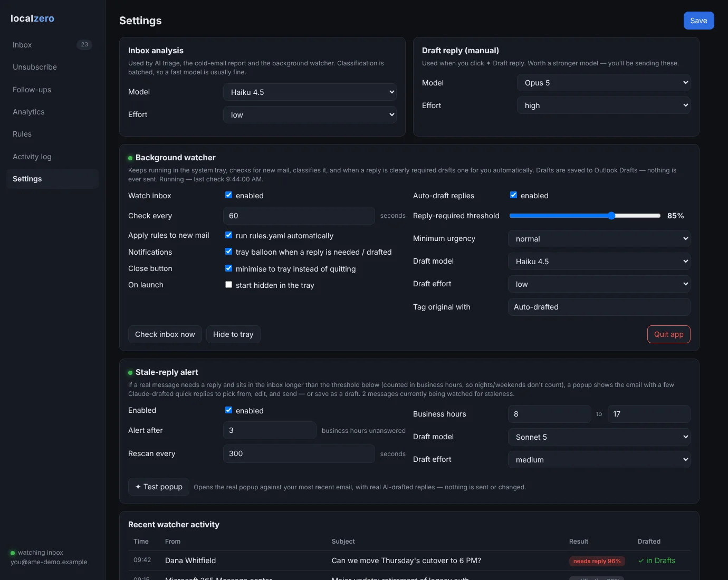The height and width of the screenshot is (580, 728).
Task: Disable the Watch inbox checkbox
Action: coord(228,195)
